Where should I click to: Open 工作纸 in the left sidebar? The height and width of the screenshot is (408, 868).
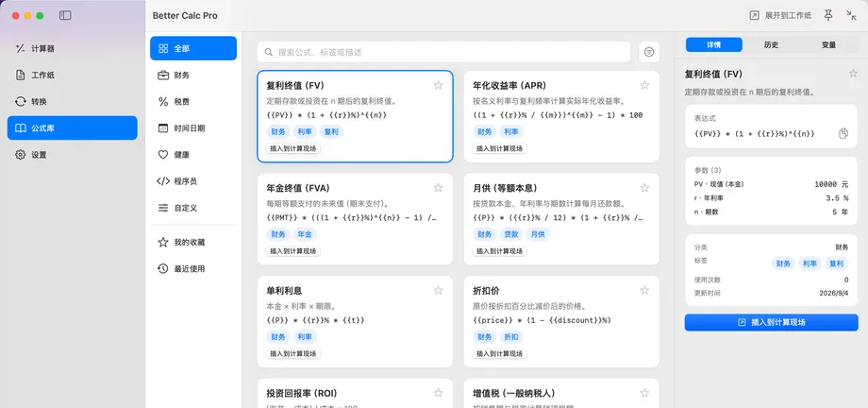[72, 75]
